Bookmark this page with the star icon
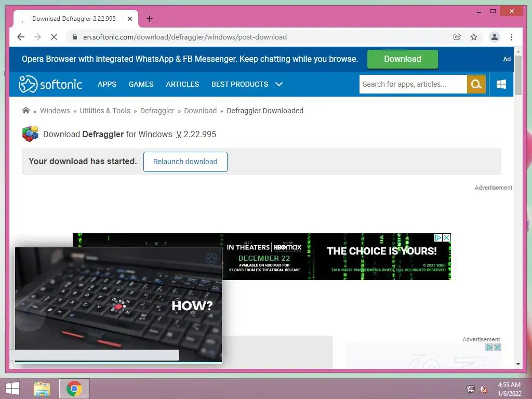Screen dimensions: 532x399 tap(474, 37)
